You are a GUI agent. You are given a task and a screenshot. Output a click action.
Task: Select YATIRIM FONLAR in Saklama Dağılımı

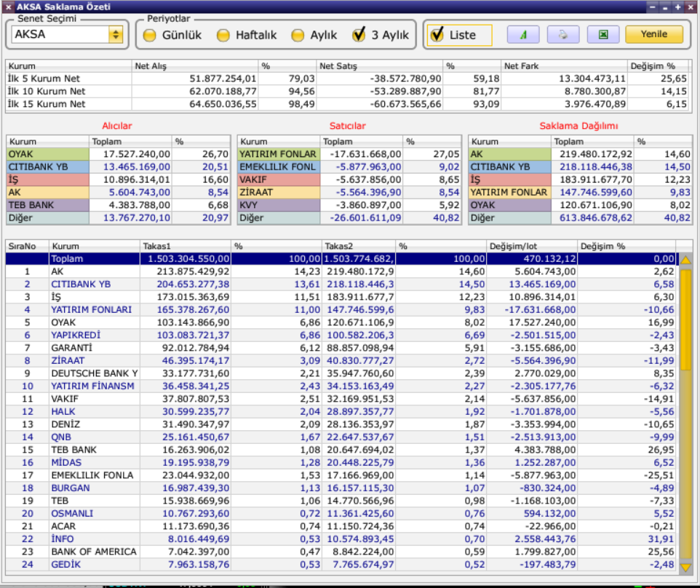point(510,192)
